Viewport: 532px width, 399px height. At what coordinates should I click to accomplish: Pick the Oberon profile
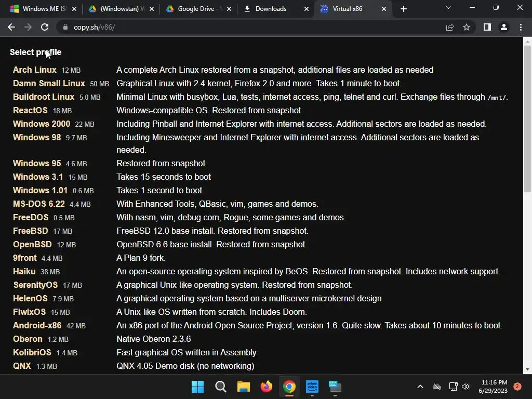[28, 339]
